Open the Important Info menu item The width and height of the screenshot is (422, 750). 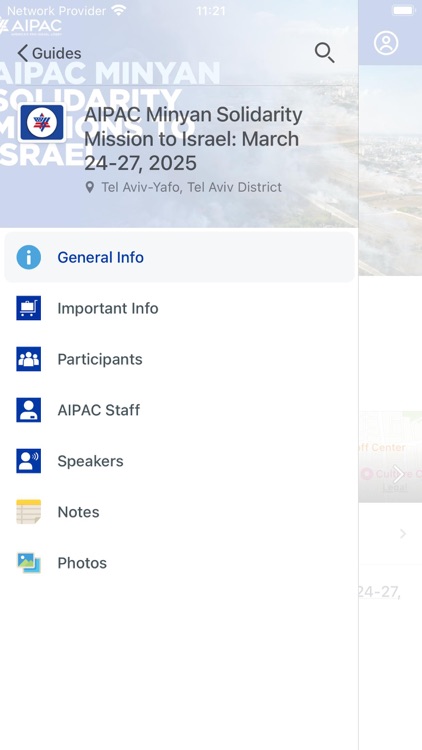click(x=179, y=308)
